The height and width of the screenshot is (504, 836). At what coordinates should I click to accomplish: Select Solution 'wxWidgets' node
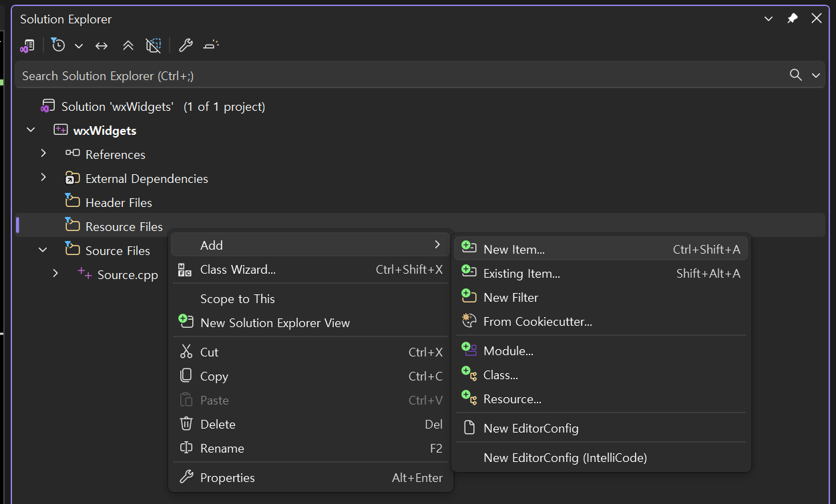click(x=163, y=106)
